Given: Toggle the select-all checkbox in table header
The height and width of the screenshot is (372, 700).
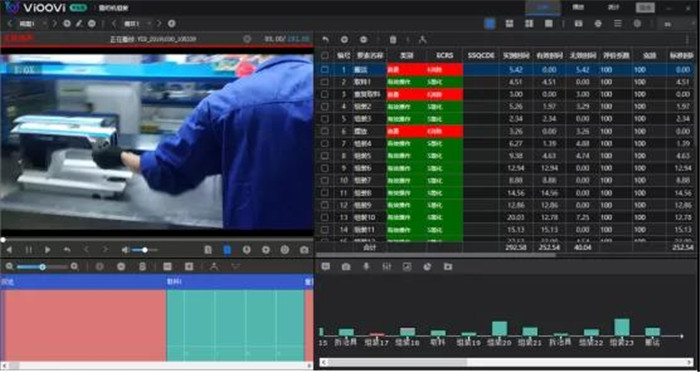Looking at the screenshot, I should click(x=325, y=55).
